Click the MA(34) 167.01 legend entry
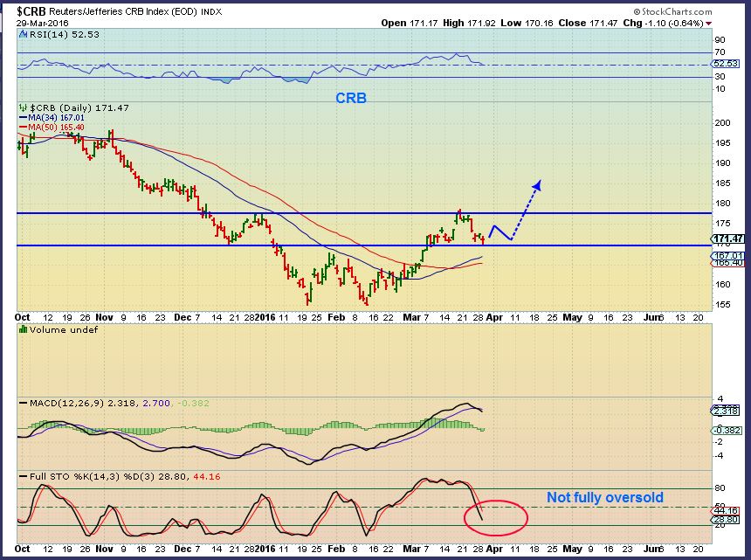This screenshot has height=560, width=751. (x=52, y=118)
